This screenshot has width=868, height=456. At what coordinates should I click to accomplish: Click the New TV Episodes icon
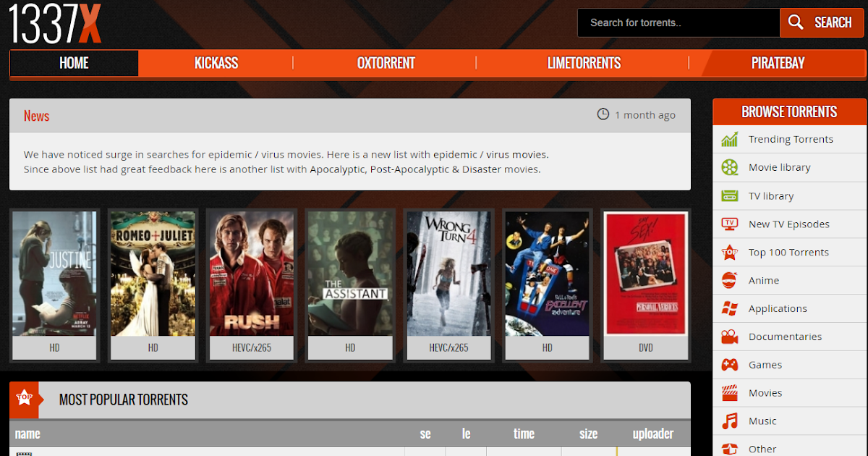(730, 224)
